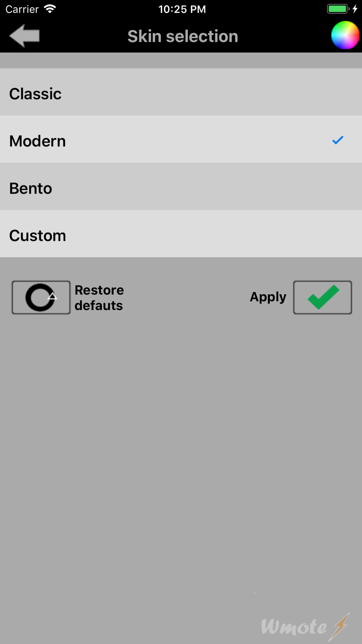Viewport: 362px width, 644px height.
Task: Pick the Custom skin option
Action: (181, 234)
